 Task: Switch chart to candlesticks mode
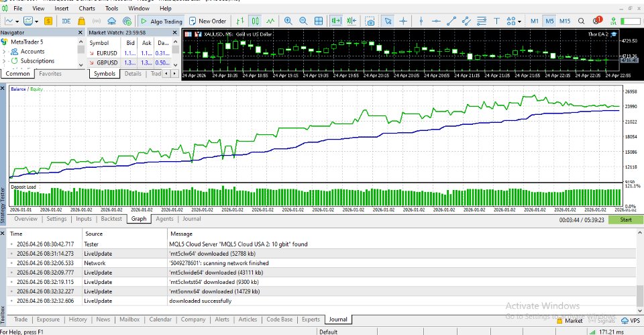coord(256,21)
